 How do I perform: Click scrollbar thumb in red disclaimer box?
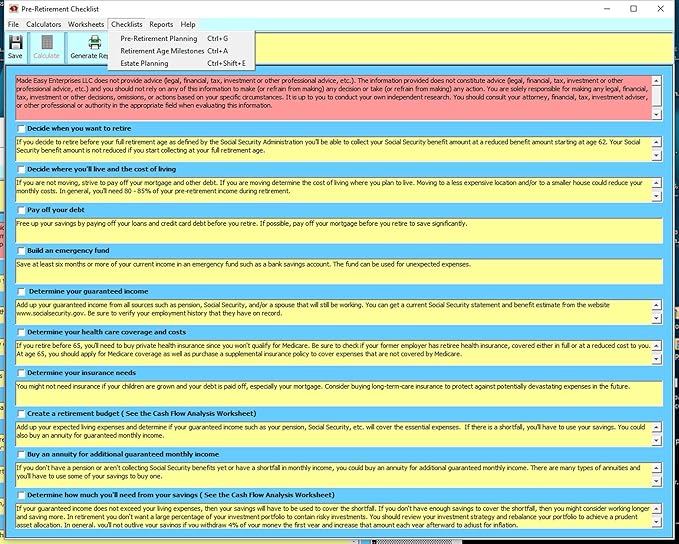(656, 96)
